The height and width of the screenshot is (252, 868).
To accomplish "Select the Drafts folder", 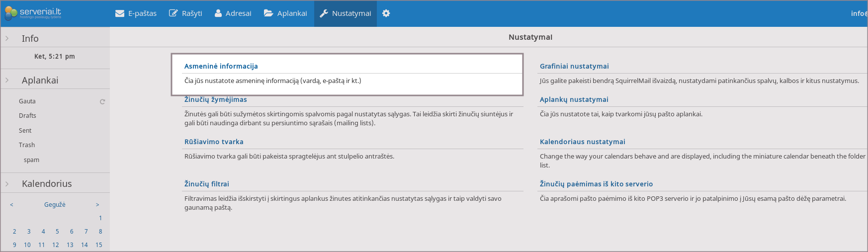I will click(27, 116).
